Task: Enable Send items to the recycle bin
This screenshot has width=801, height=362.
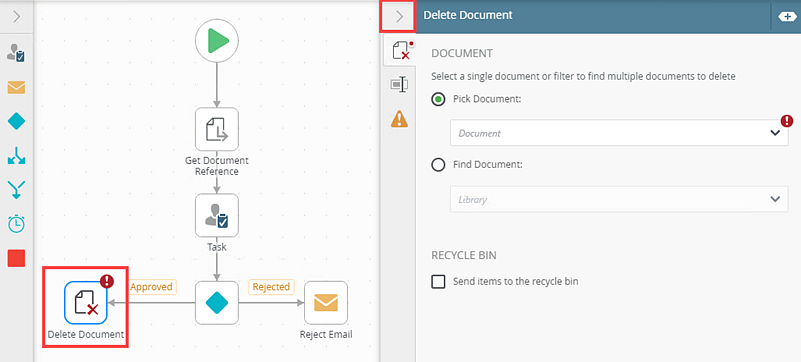Action: (x=438, y=281)
